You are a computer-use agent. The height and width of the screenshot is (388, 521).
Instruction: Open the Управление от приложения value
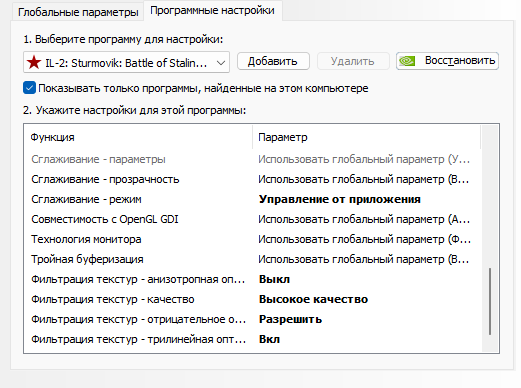tap(340, 199)
